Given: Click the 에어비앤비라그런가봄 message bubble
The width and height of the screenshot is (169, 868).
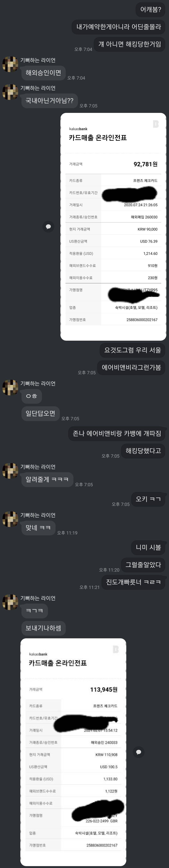Looking at the screenshot, I should coord(131,367).
